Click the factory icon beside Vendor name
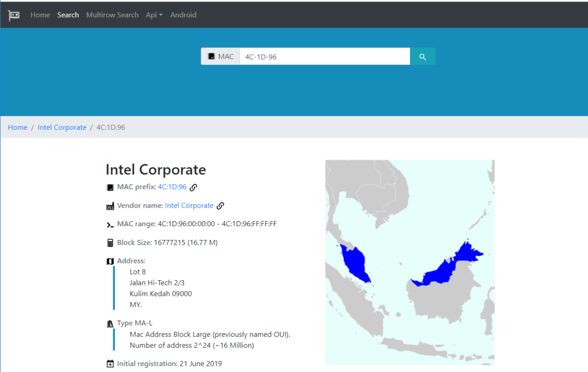Screen dimensions: 588x372 pos(110,206)
